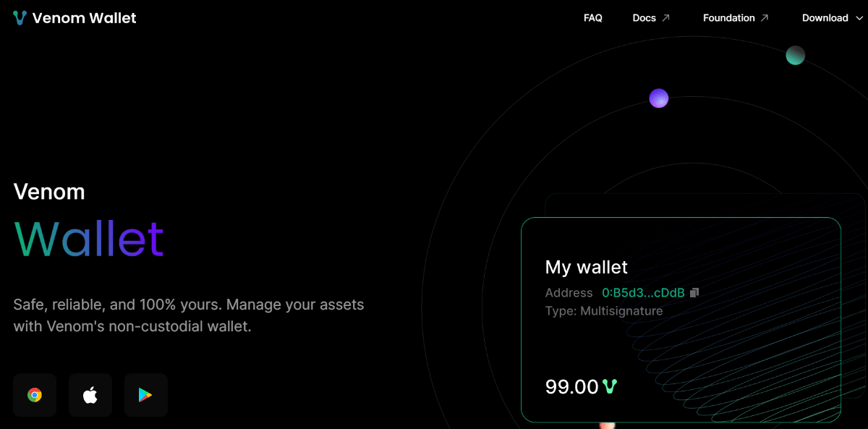Viewport: 868px width, 429px height.
Task: Click the My wallet card heading
Action: coord(587,267)
